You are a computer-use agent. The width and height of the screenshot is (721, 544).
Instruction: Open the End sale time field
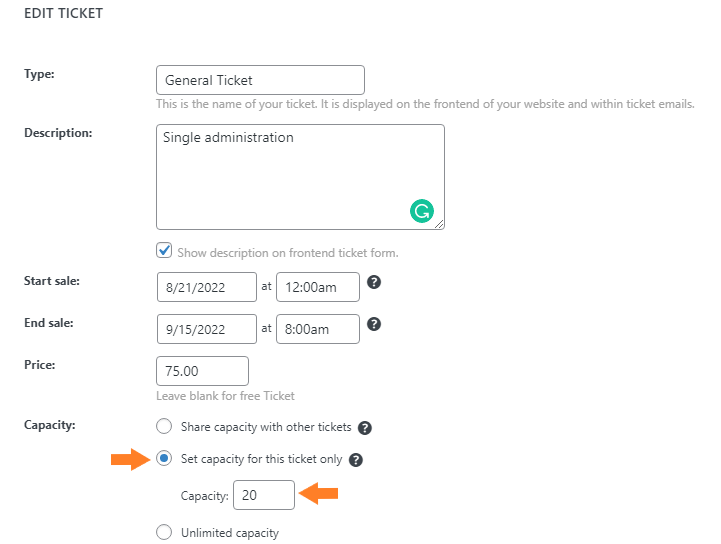pyautogui.click(x=318, y=329)
